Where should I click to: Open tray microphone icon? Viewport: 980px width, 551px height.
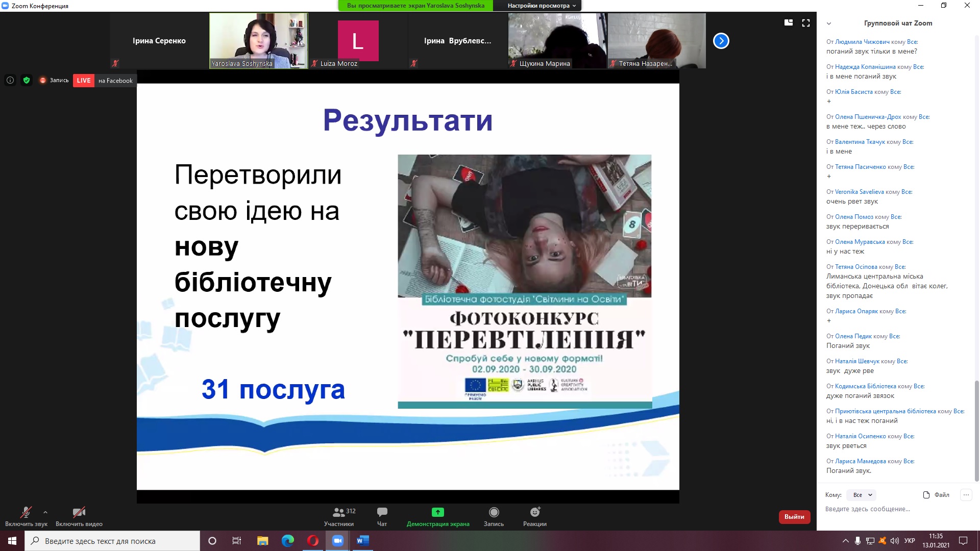click(858, 541)
